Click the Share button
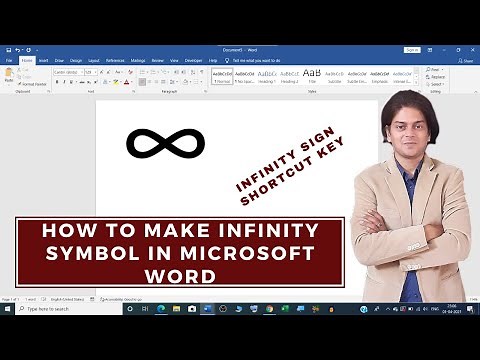Screen dimensions: 480x360 click(x=466, y=61)
